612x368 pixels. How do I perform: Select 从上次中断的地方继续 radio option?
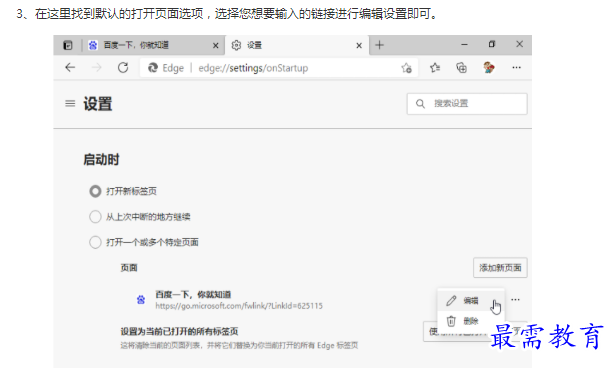coord(95,217)
